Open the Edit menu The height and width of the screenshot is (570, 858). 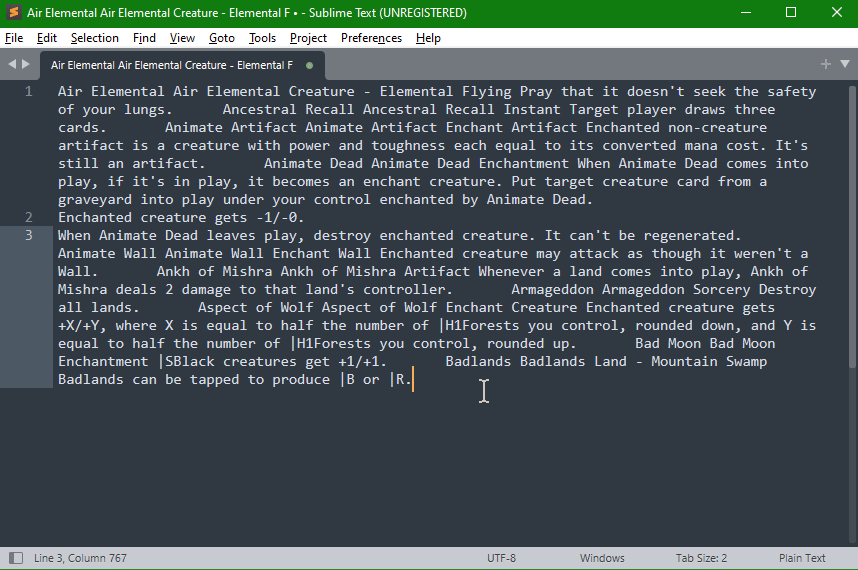tap(47, 38)
